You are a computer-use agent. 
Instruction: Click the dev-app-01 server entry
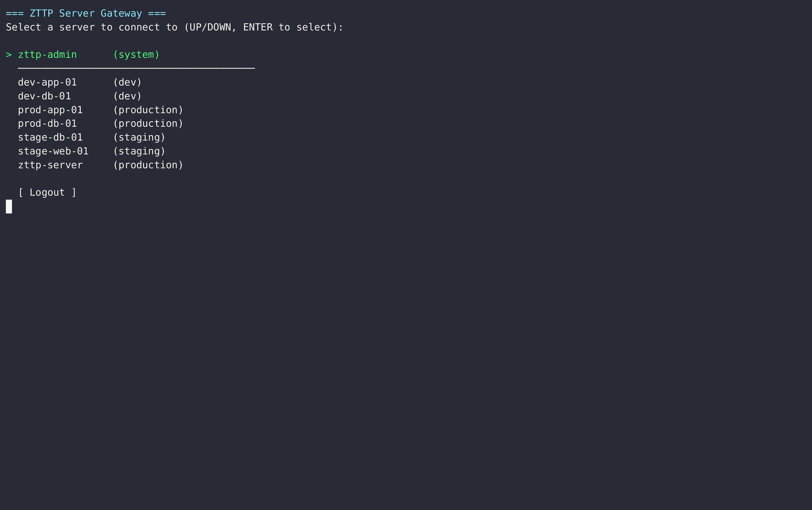(80, 82)
